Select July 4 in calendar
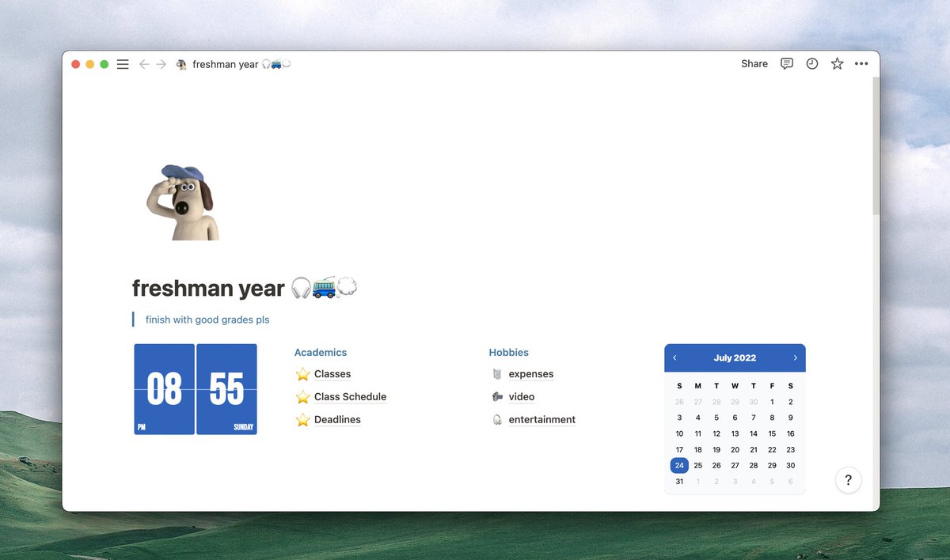The width and height of the screenshot is (950, 560). (x=697, y=418)
